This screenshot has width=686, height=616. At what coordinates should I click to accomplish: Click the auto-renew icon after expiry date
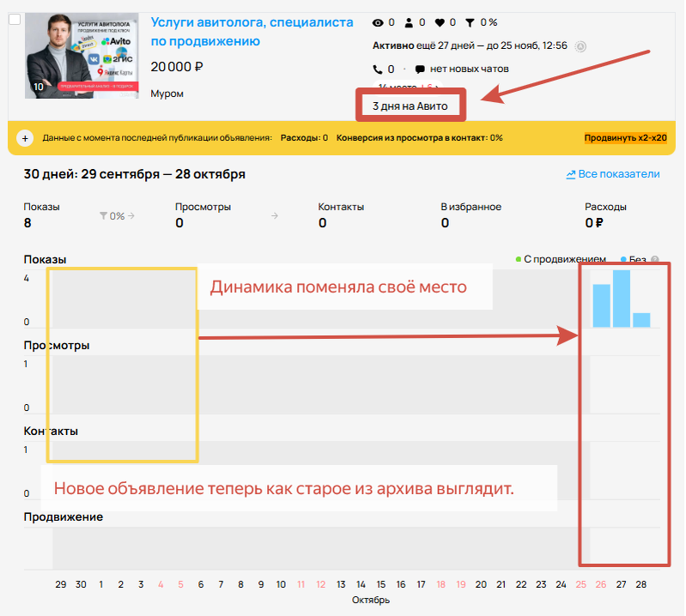[x=580, y=46]
